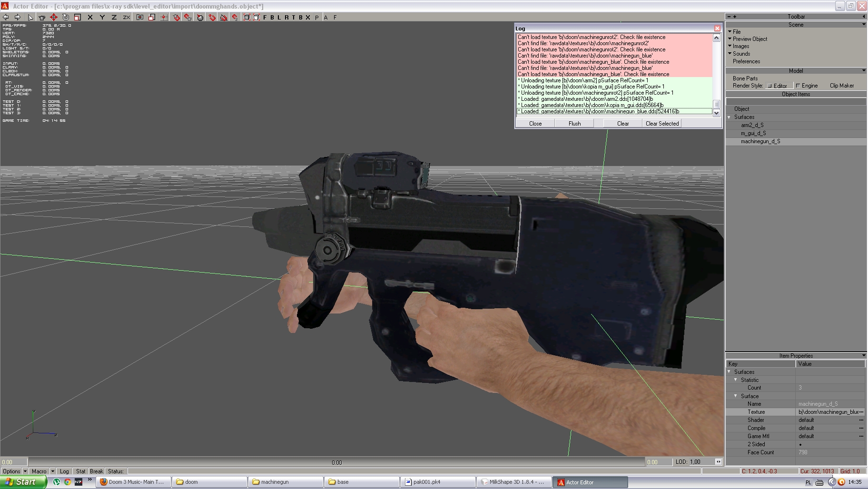
Task: Toggle the ZX plane constraint
Action: [126, 17]
